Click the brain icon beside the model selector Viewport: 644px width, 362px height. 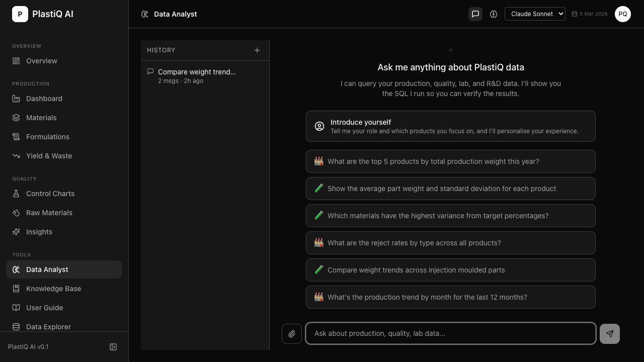pos(494,14)
